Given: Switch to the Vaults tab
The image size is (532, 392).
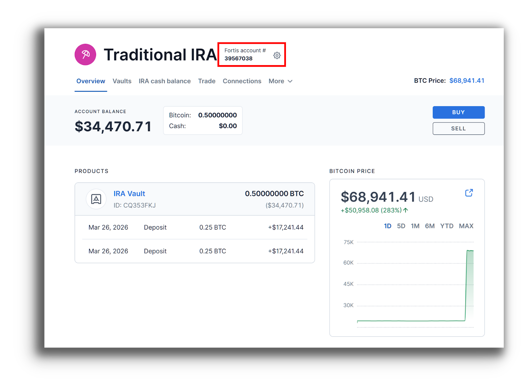Looking at the screenshot, I should [x=122, y=81].
